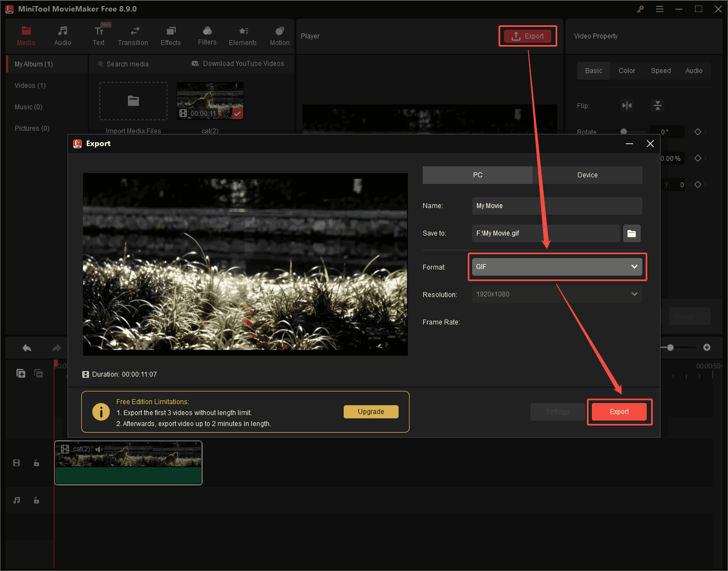
Task: Select Music (0) category
Action: point(29,107)
